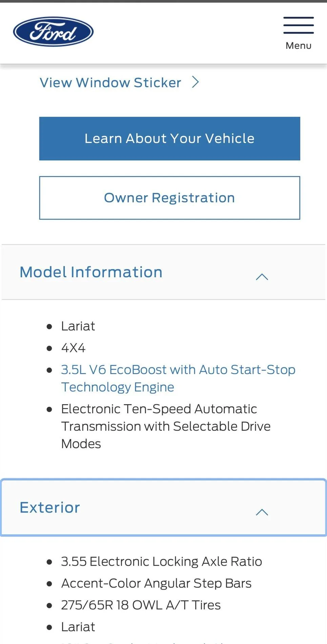The height and width of the screenshot is (644, 327).
Task: Click the 275/65R 18 OWL A/T Tires item
Action: [140, 605]
